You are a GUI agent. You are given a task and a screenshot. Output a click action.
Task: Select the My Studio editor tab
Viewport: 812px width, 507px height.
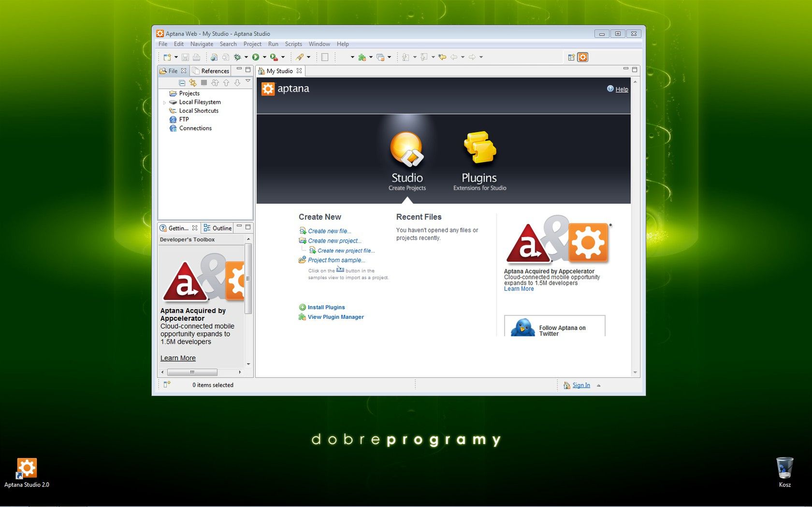point(280,71)
